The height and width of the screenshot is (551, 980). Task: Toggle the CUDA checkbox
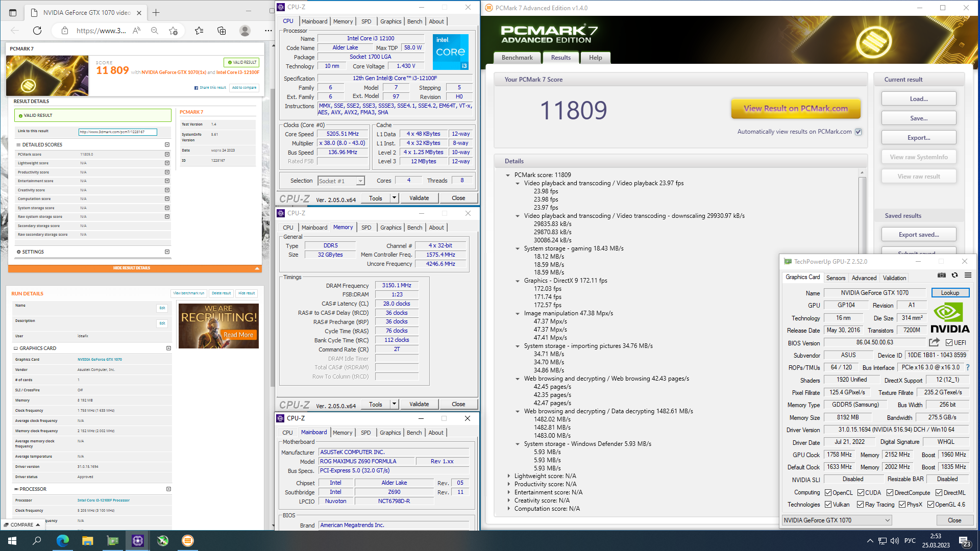click(861, 493)
